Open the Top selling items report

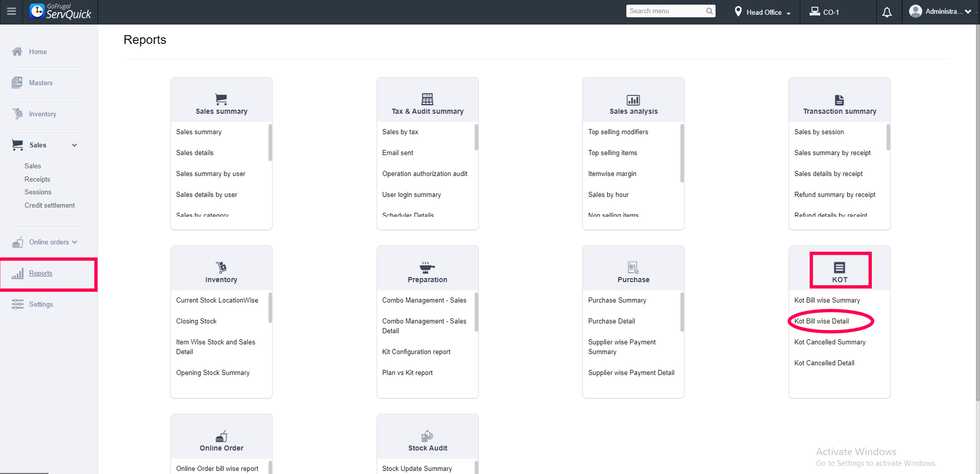pyautogui.click(x=612, y=153)
